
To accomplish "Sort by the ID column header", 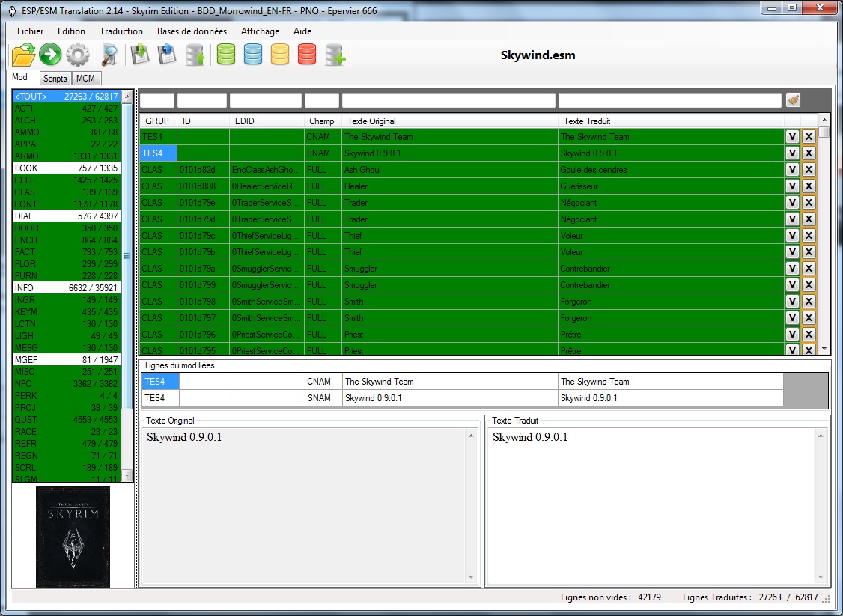I will [x=204, y=121].
